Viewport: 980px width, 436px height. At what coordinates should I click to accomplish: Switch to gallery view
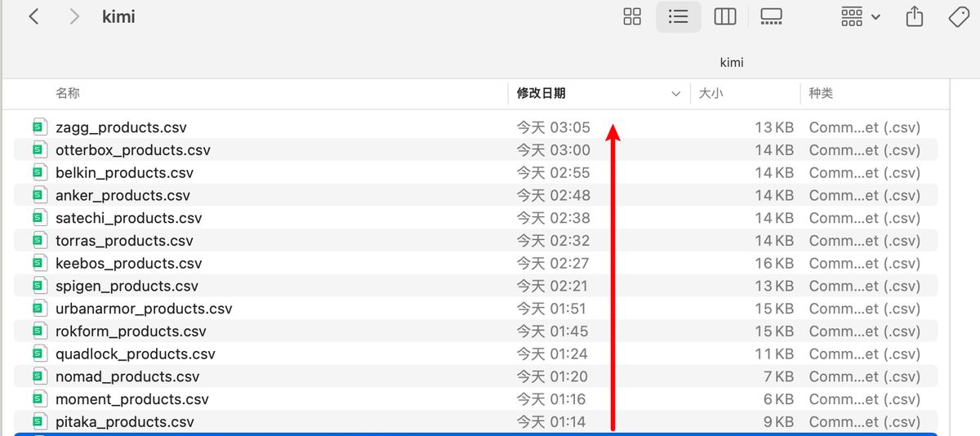point(771,16)
